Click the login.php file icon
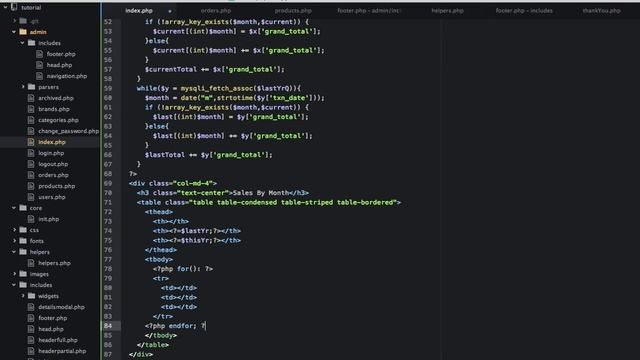Image resolution: width=640 pixels, height=360 pixels. [31, 153]
